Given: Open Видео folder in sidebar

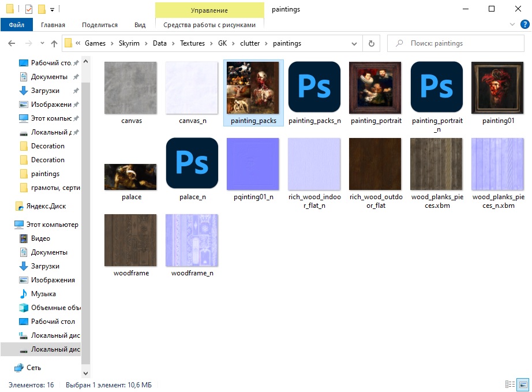Looking at the screenshot, I should point(40,238).
